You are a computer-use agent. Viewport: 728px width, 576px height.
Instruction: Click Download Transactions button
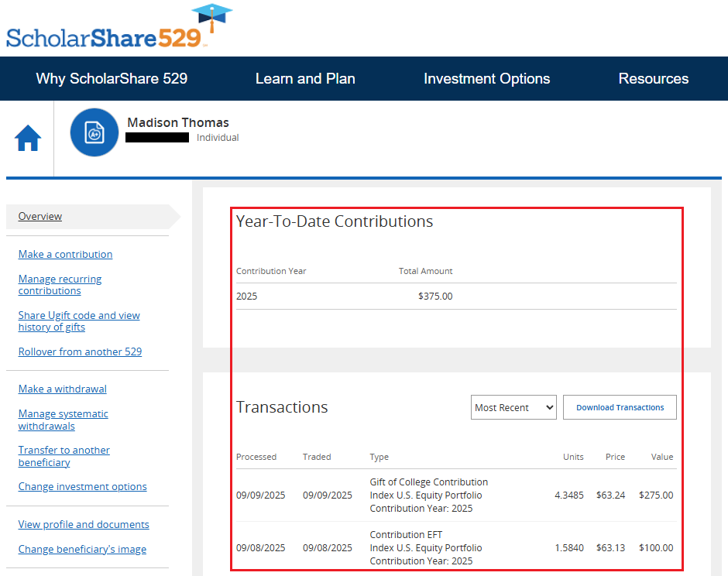pyautogui.click(x=620, y=407)
